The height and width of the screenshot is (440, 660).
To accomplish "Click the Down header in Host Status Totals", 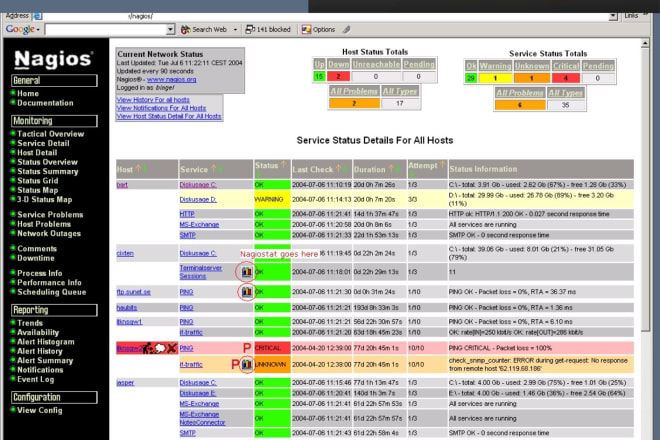I will pos(338,64).
